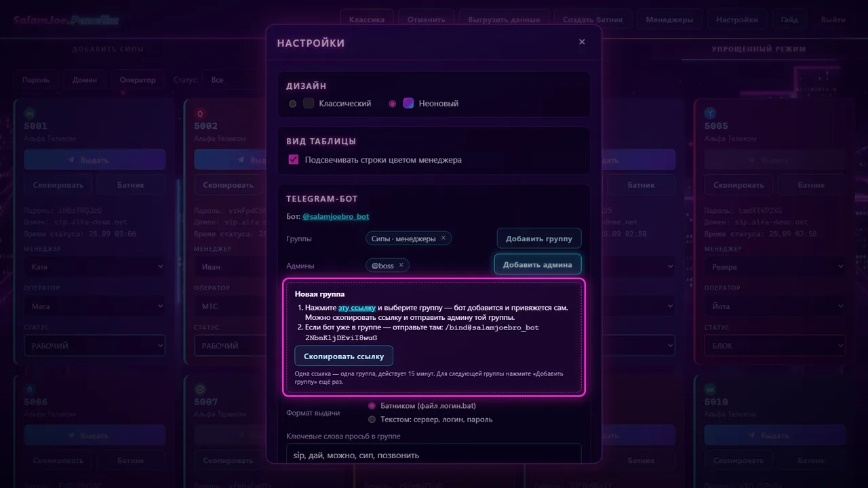The image size is (868, 488).
Task: Click Скопировать on card 5001
Action: pyautogui.click(x=58, y=185)
